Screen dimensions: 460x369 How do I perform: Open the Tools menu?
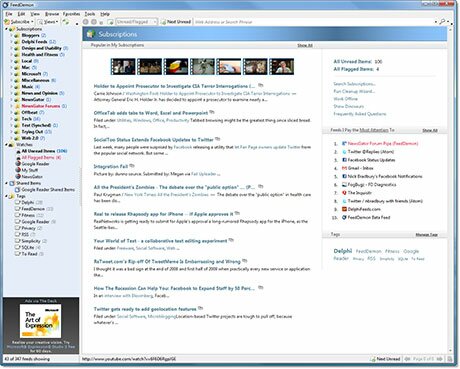tap(90, 14)
